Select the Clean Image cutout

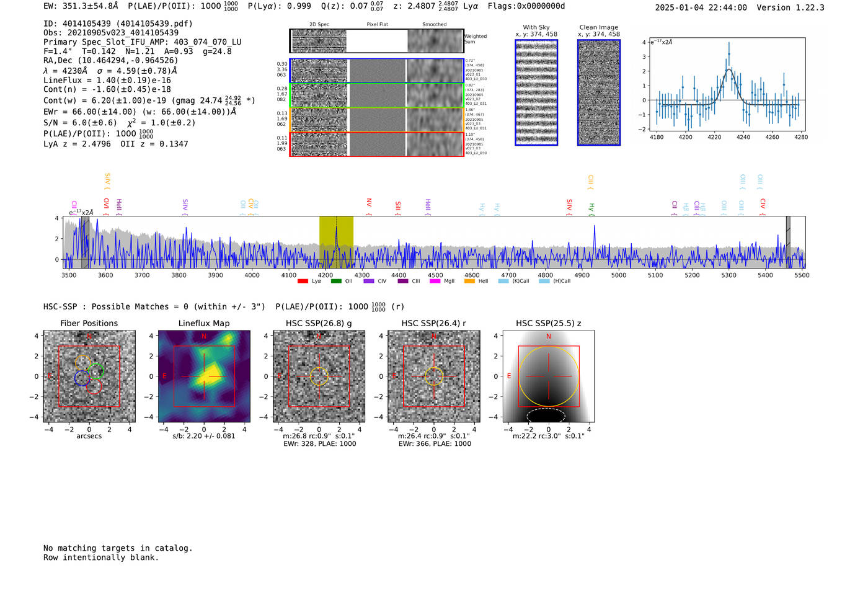click(599, 92)
